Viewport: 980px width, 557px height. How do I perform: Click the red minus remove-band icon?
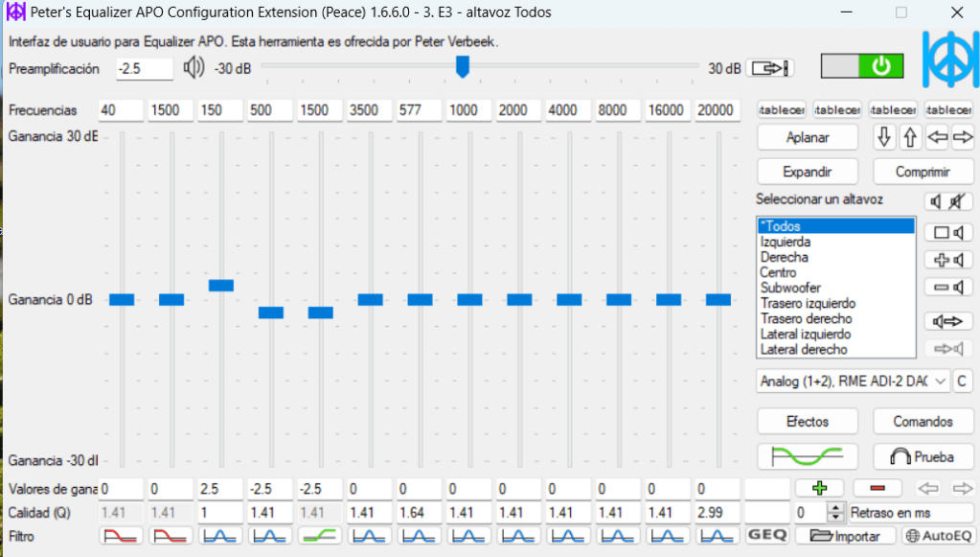877,489
